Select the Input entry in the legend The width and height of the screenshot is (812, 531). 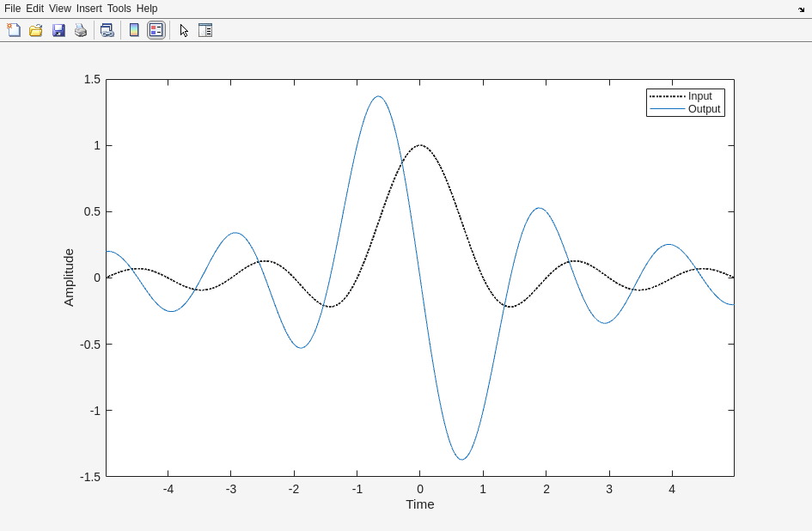point(699,96)
